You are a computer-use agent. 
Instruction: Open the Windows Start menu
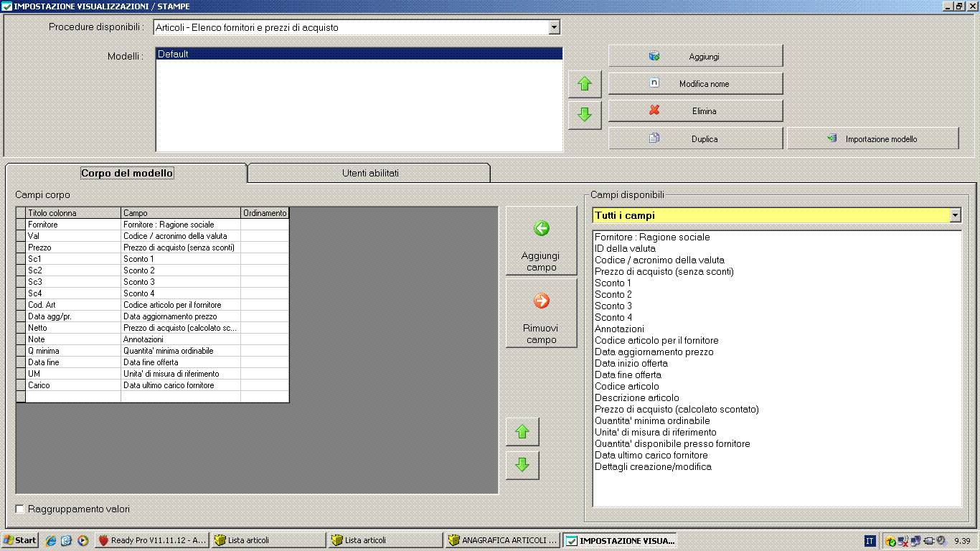click(21, 540)
